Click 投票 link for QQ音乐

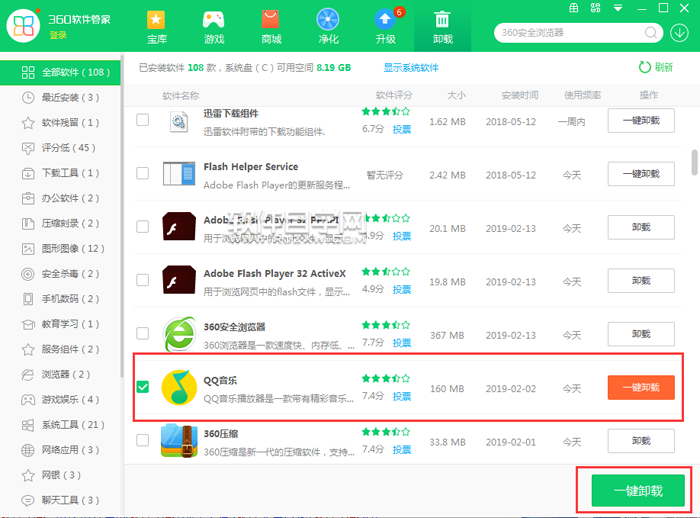click(402, 396)
